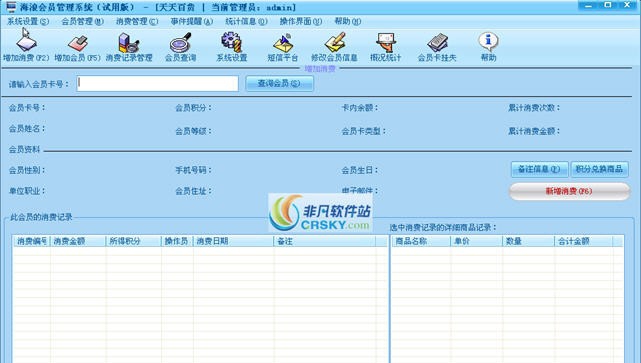Open the 短信平台 toolbar icon

tap(282, 47)
